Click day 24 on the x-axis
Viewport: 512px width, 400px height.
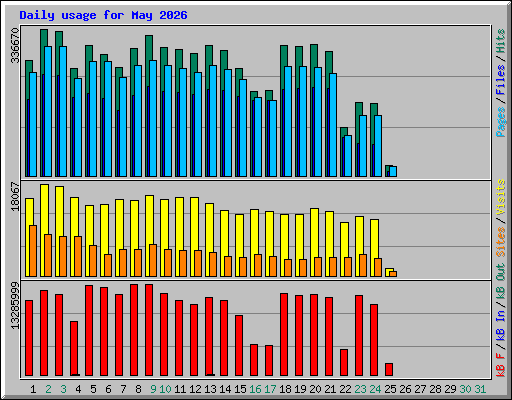point(375,389)
